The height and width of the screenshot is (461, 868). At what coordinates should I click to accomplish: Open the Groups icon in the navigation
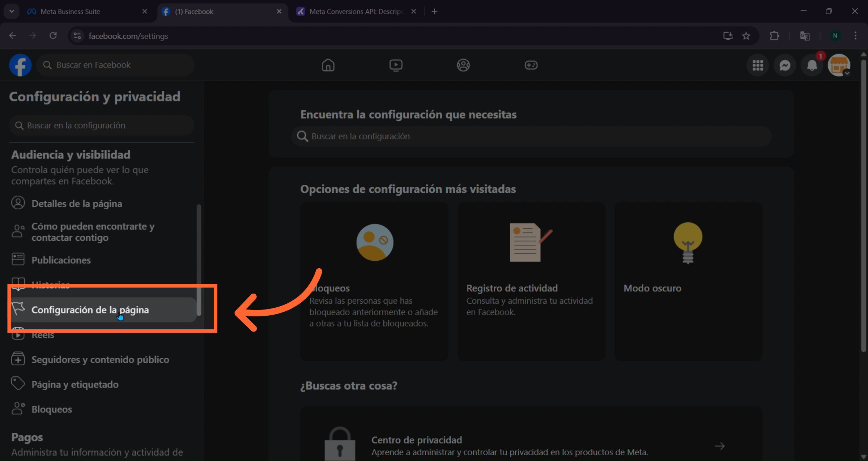click(x=463, y=65)
